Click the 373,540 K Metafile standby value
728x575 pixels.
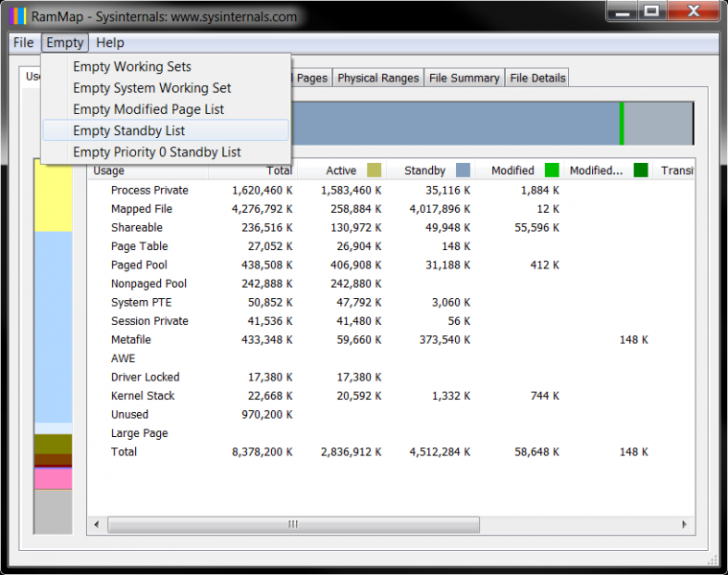tap(444, 339)
